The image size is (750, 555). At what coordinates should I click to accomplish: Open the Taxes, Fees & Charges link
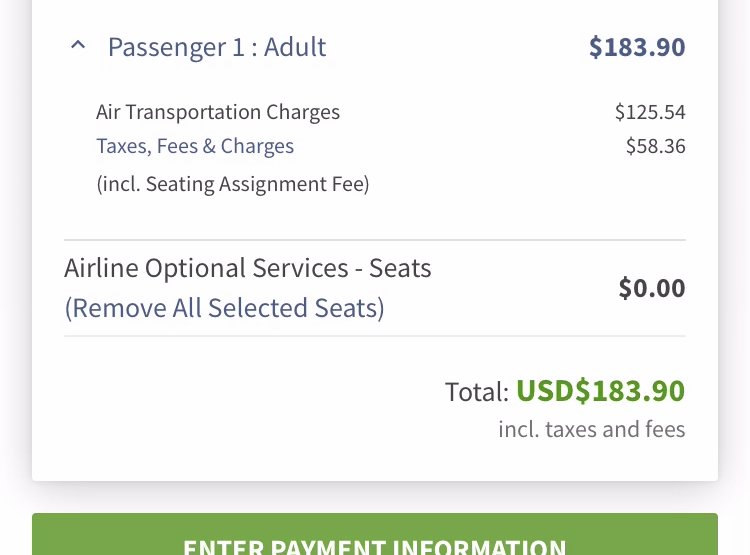tap(195, 146)
